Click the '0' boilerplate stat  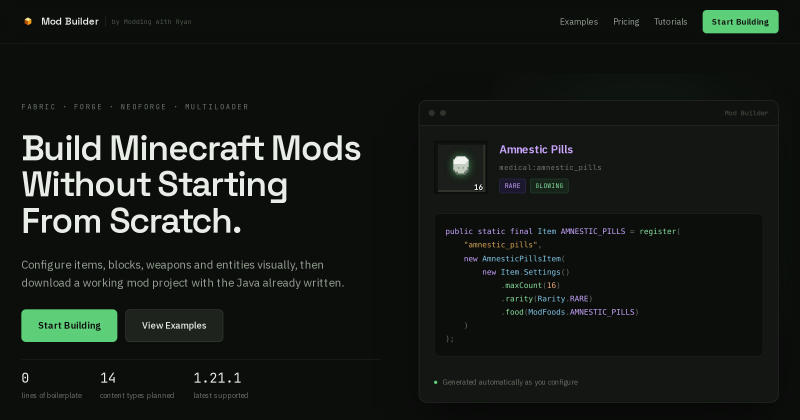pos(25,378)
